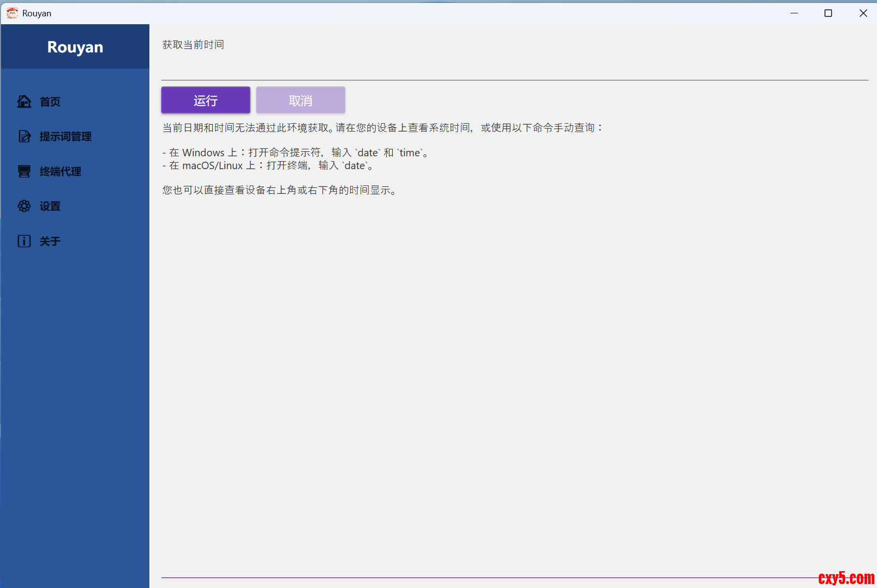Switch to the 终端代理 menu label
This screenshot has width=877, height=588.
pyautogui.click(x=60, y=172)
